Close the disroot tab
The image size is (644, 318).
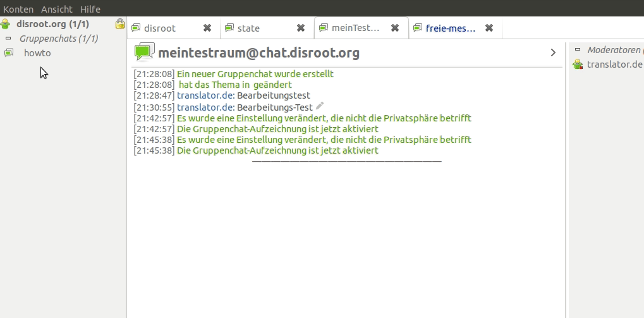207,28
